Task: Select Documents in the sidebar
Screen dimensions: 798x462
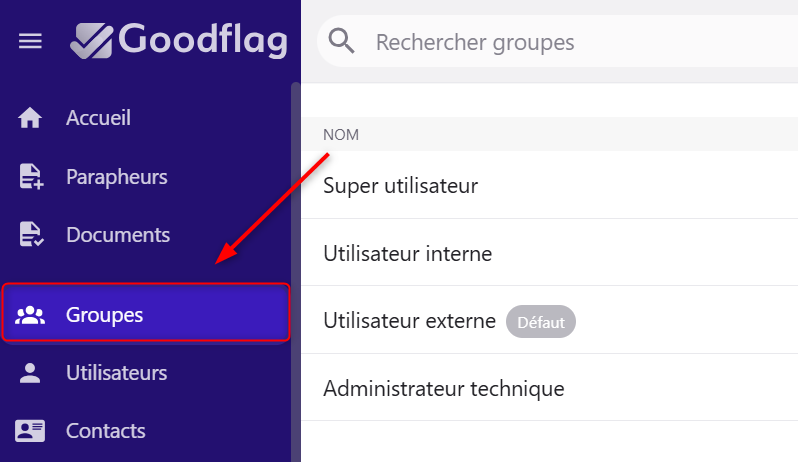Action: (118, 235)
